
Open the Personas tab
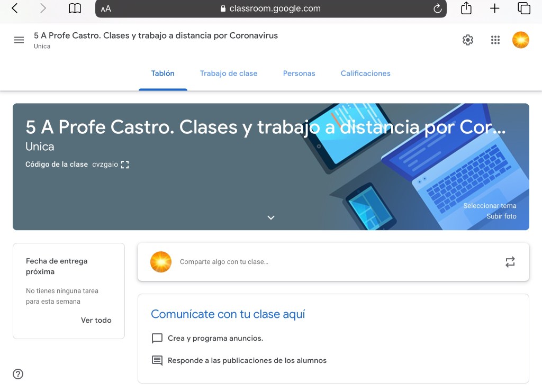(299, 74)
